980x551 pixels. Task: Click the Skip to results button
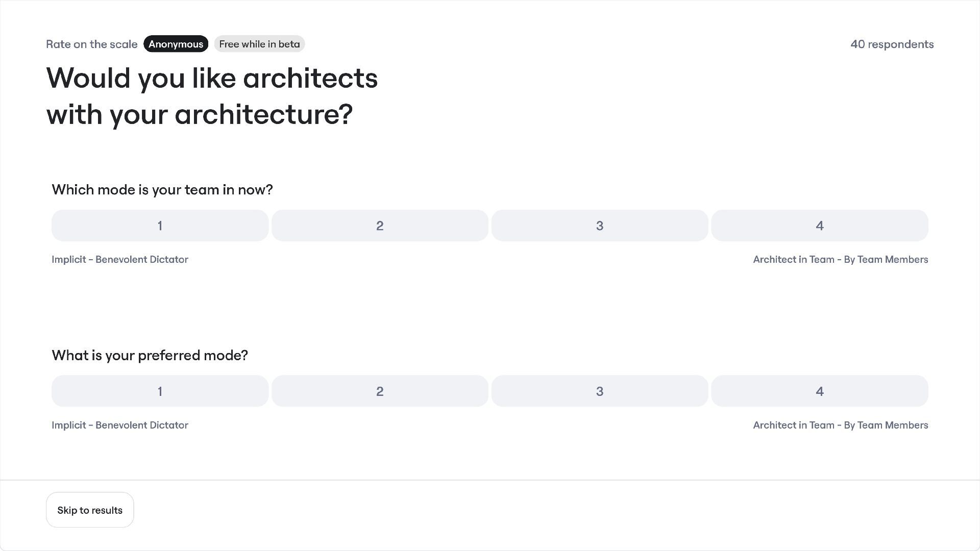90,510
